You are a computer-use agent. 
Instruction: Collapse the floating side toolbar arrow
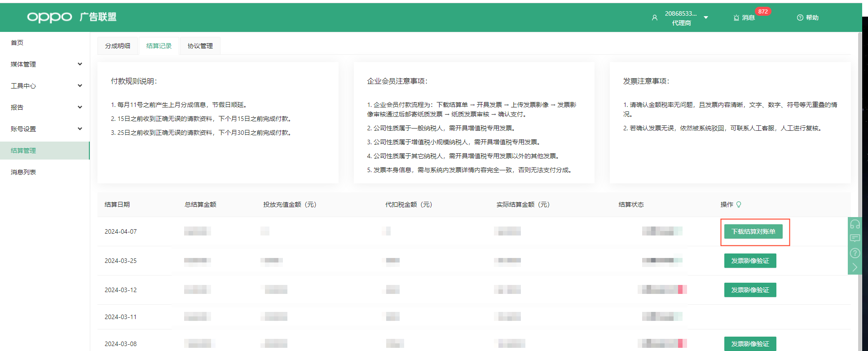coord(855,267)
